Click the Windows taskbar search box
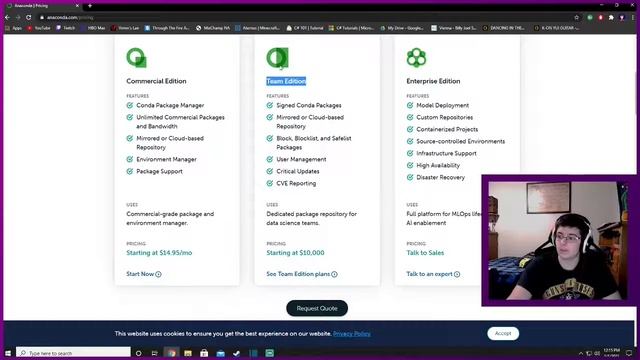640x360 pixels. tap(73, 353)
